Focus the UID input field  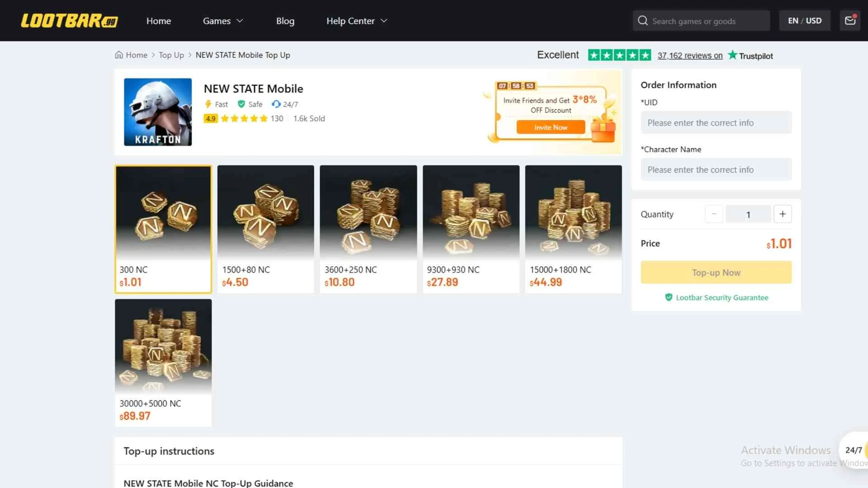[716, 123]
